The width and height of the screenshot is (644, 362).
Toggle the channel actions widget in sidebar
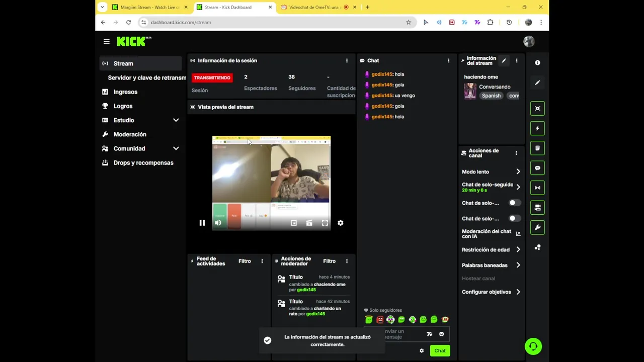coord(537,208)
